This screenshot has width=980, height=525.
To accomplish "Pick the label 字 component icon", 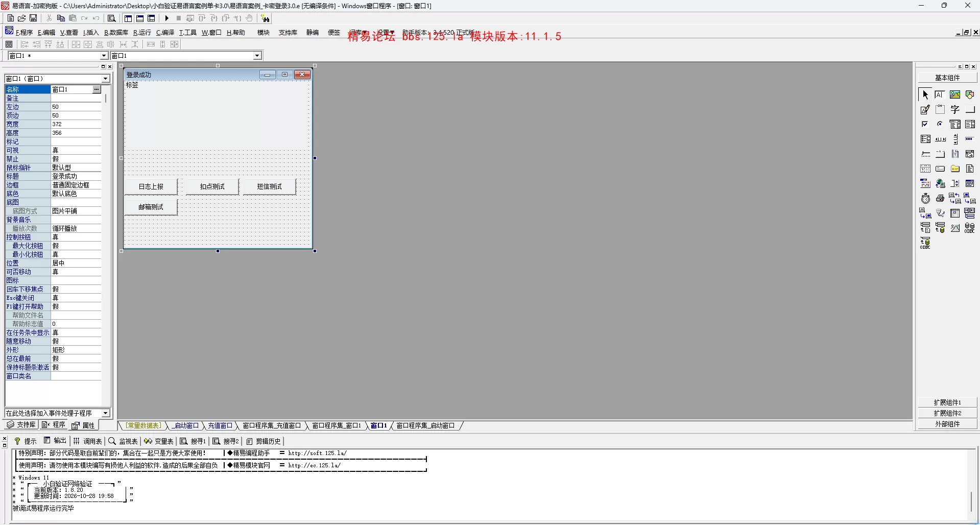I will [x=955, y=109].
